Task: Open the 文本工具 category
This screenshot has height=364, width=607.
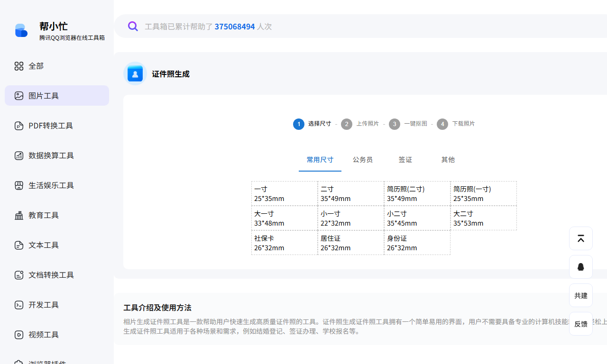Action: pos(57,245)
